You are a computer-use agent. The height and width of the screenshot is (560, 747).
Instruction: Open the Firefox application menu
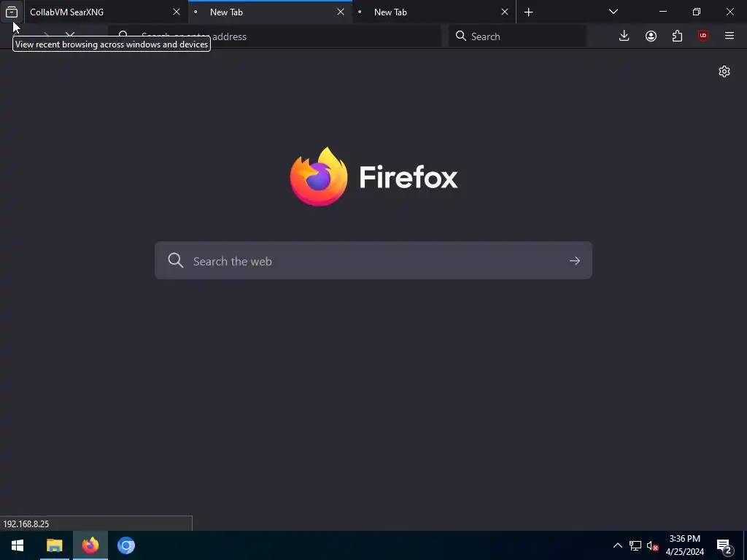[729, 36]
